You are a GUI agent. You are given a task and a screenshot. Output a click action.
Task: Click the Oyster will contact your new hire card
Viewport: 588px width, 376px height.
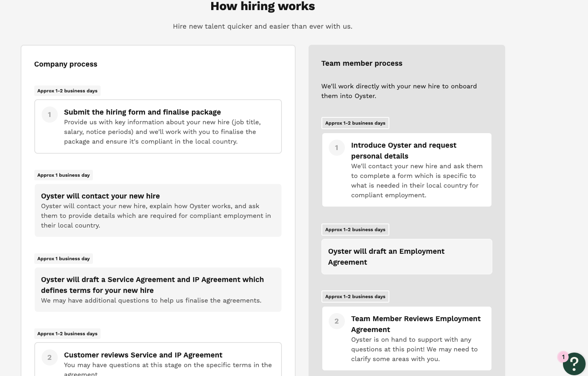click(x=157, y=210)
